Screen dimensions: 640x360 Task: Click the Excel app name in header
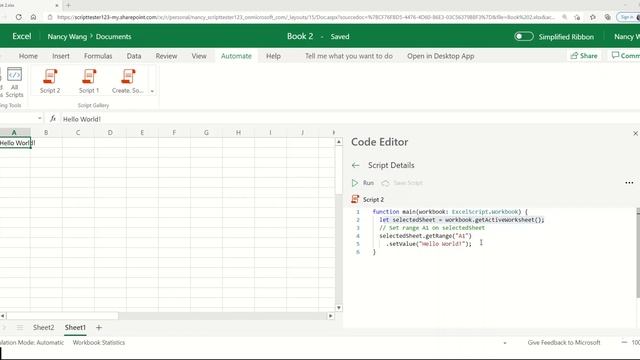point(22,36)
